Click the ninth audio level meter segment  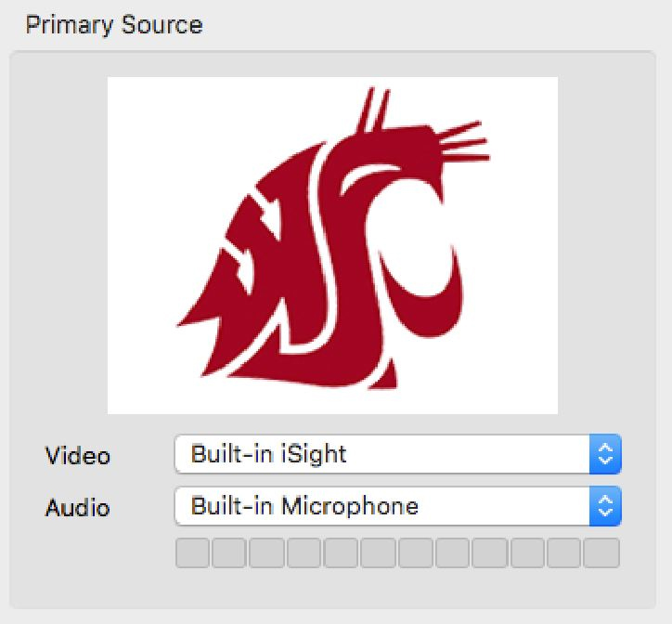click(490, 553)
